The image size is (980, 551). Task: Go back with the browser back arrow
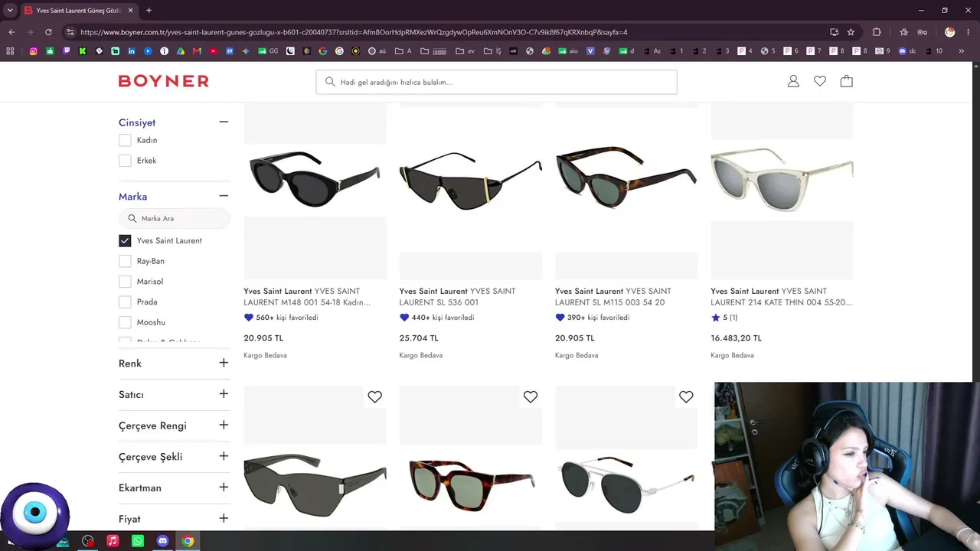11,32
